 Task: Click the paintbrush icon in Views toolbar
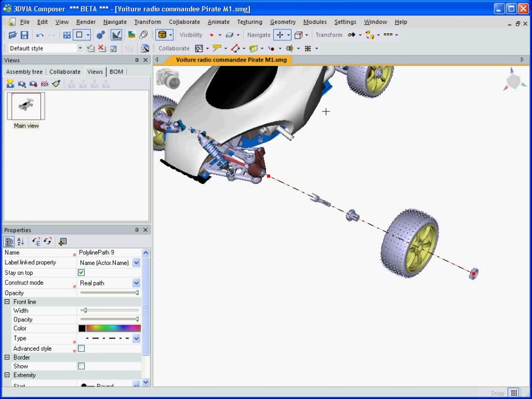coord(56,84)
